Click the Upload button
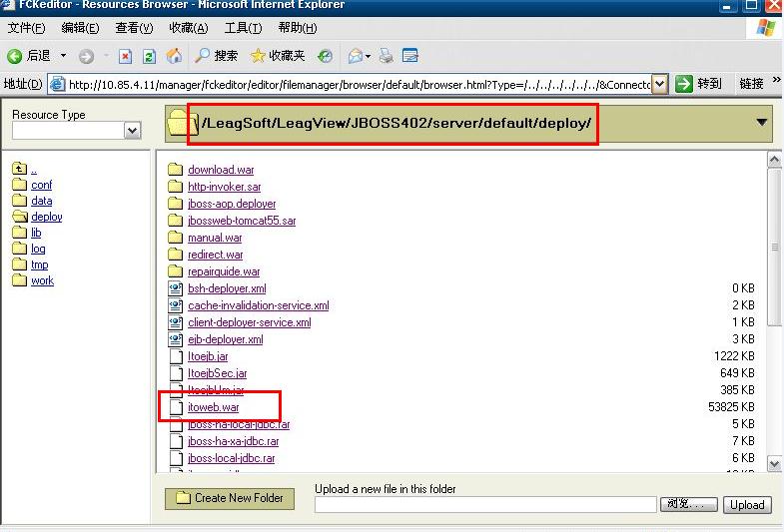This screenshot has width=784, height=532. click(747, 504)
